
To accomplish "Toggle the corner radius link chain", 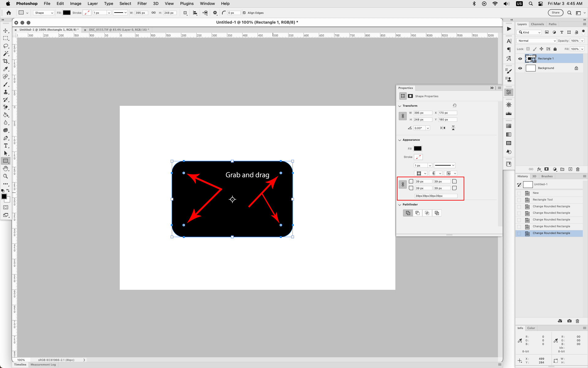I will (402, 184).
